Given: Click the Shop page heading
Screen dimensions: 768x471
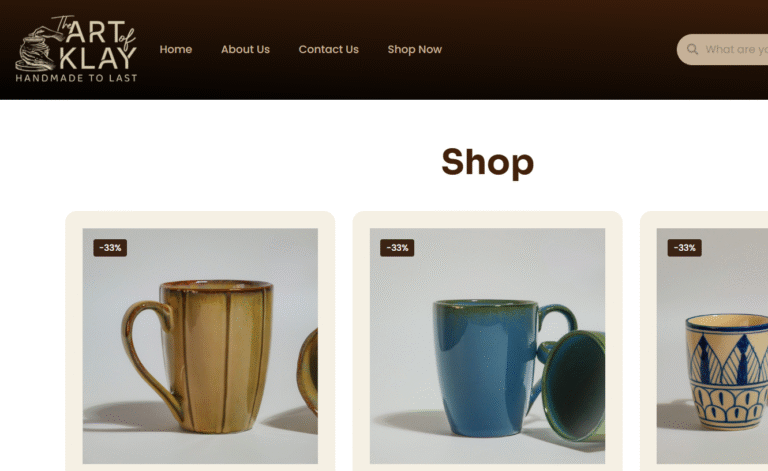Looking at the screenshot, I should 487,162.
